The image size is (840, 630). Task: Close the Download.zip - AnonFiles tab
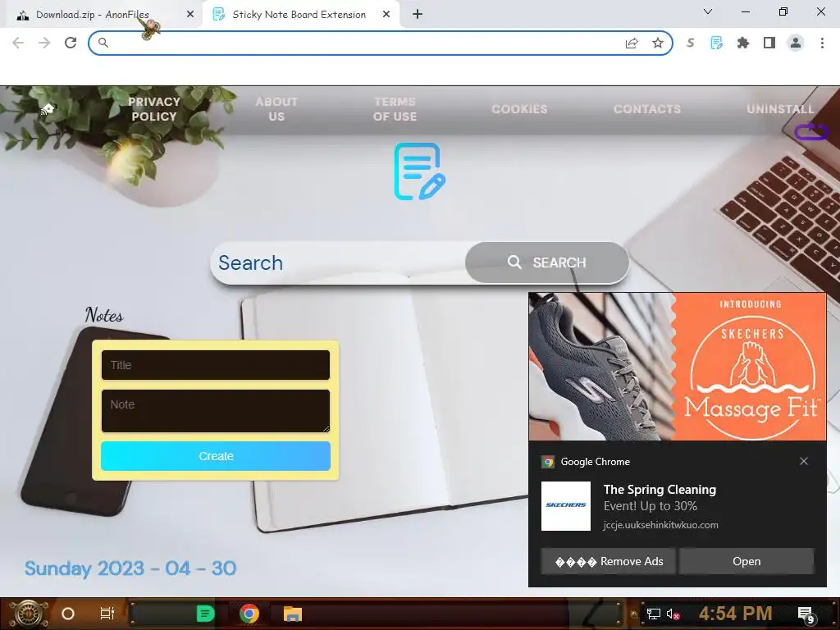(190, 15)
